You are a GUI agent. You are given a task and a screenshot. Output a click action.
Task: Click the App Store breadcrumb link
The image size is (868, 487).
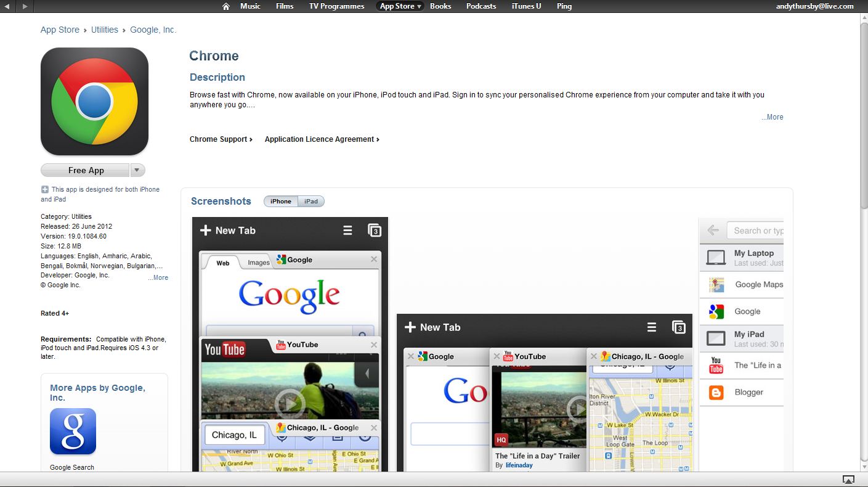coord(60,30)
